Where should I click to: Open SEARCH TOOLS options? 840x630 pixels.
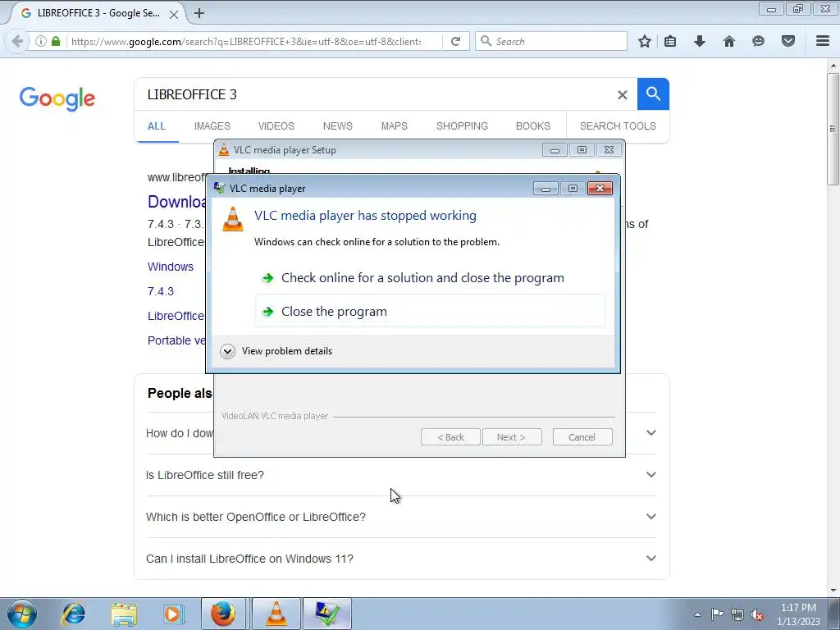pos(618,126)
